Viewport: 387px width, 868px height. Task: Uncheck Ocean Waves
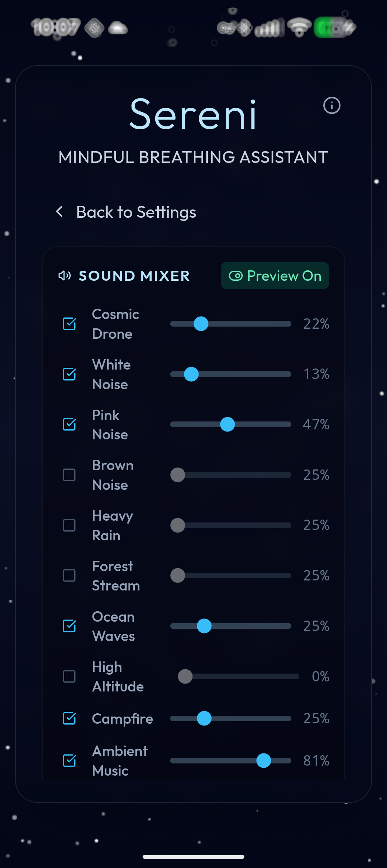(x=69, y=626)
